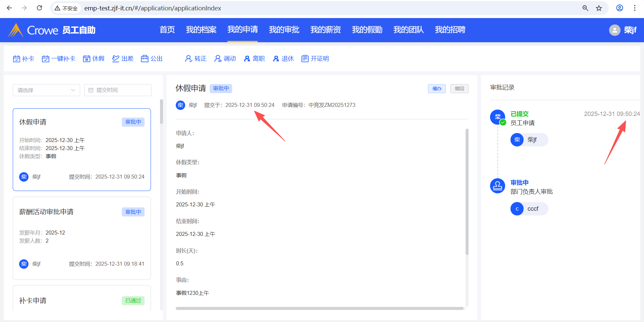Open the 调动 transfer icon
Image resolution: width=644 pixels, height=322 pixels.
coord(218,59)
